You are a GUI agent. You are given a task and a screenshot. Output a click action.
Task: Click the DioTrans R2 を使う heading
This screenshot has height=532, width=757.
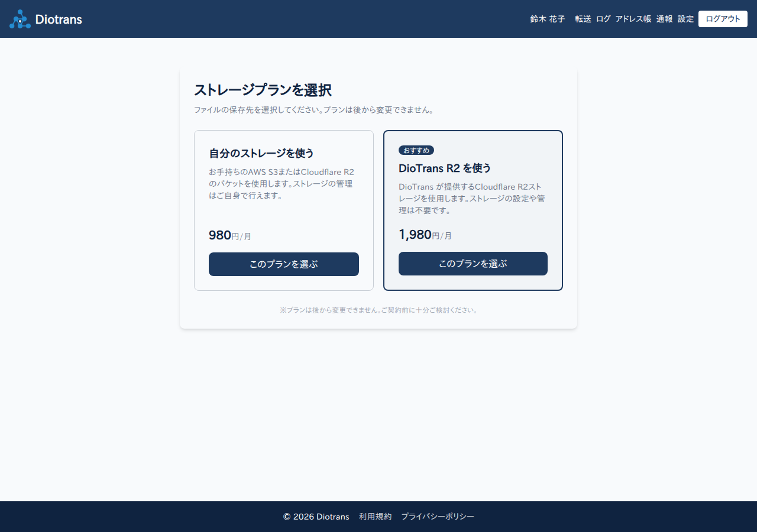[445, 168]
